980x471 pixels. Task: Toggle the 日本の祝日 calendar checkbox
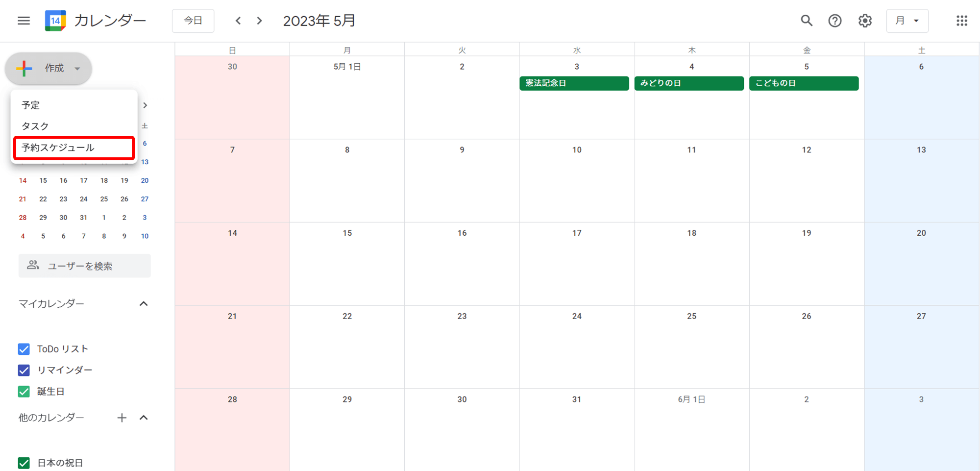coord(24,463)
